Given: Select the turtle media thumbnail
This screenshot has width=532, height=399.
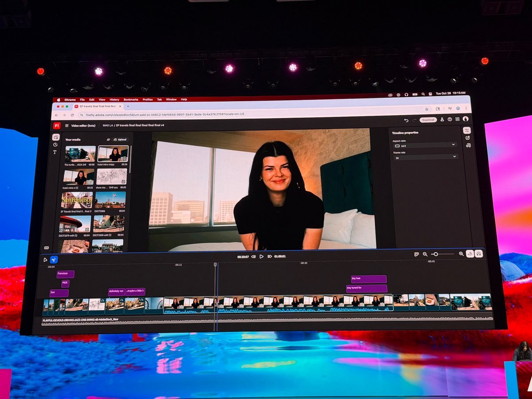Looking at the screenshot, I should [x=80, y=154].
